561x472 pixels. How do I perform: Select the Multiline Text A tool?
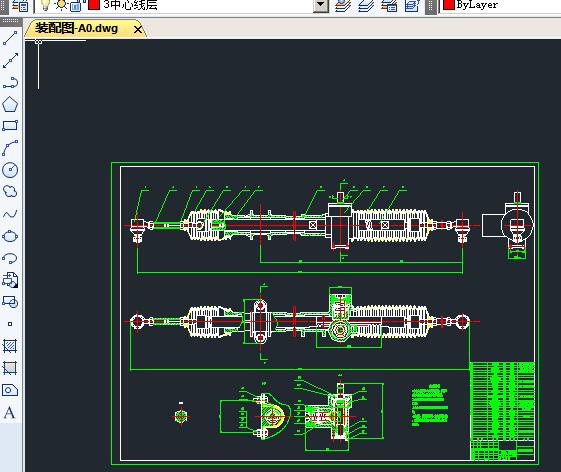coord(10,413)
